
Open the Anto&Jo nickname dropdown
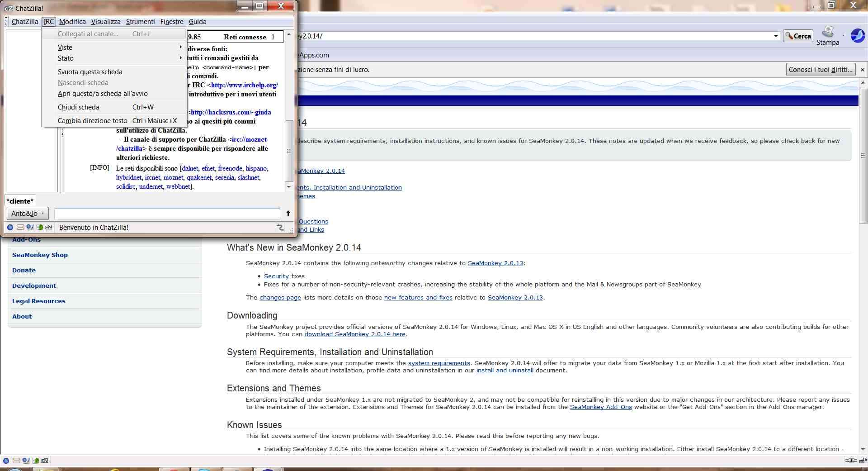pyautogui.click(x=28, y=214)
